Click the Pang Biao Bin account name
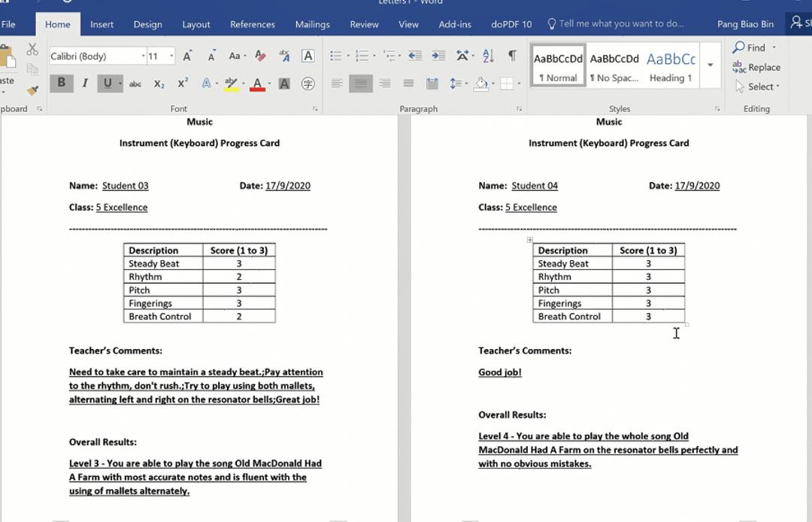This screenshot has height=522, width=812. (x=745, y=24)
